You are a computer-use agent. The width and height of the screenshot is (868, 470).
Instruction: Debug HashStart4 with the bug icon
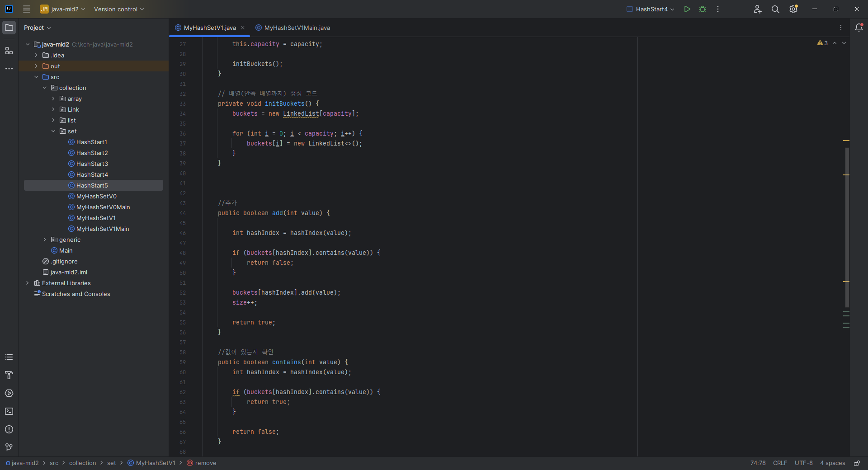pyautogui.click(x=703, y=9)
